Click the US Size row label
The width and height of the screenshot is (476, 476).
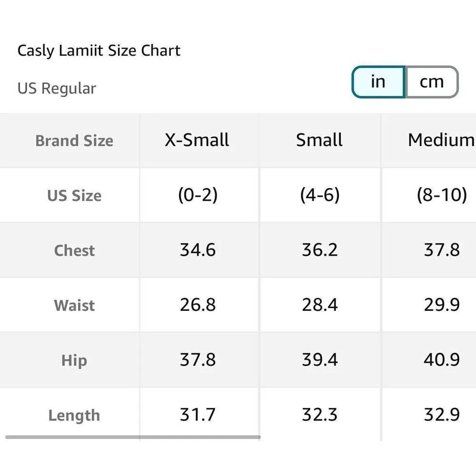point(74,196)
